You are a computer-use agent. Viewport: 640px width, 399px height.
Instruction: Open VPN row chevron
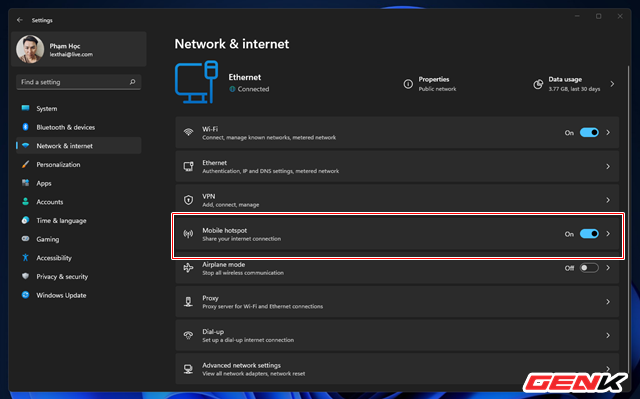[x=608, y=200]
